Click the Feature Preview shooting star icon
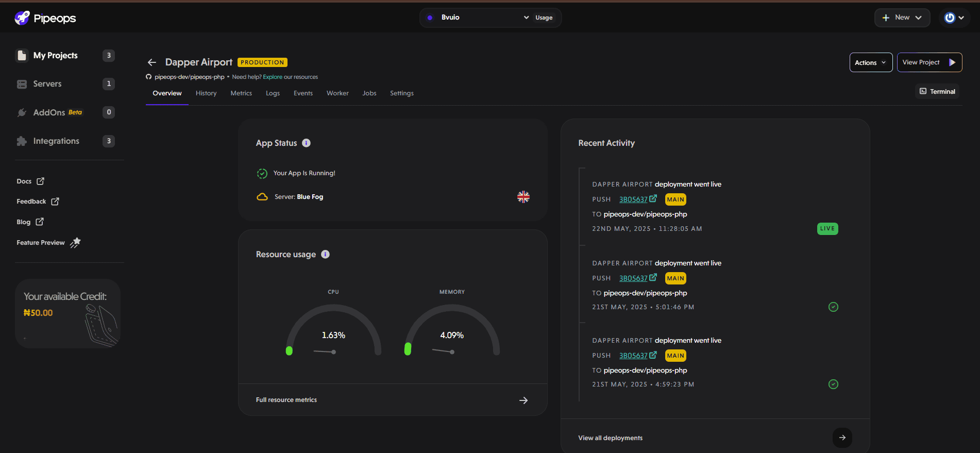 [75, 242]
